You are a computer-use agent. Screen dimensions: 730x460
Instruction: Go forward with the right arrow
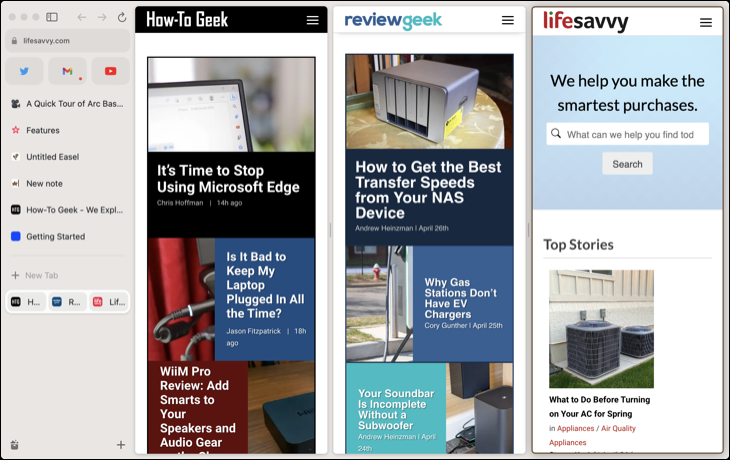(x=102, y=17)
